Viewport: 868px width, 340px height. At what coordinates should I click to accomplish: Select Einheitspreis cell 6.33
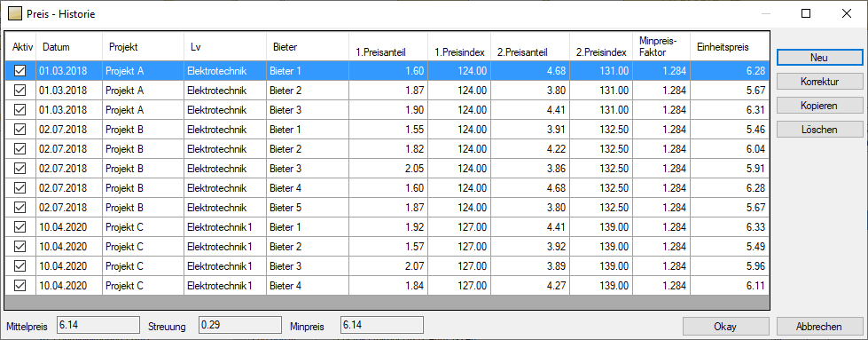pyautogui.click(x=729, y=227)
